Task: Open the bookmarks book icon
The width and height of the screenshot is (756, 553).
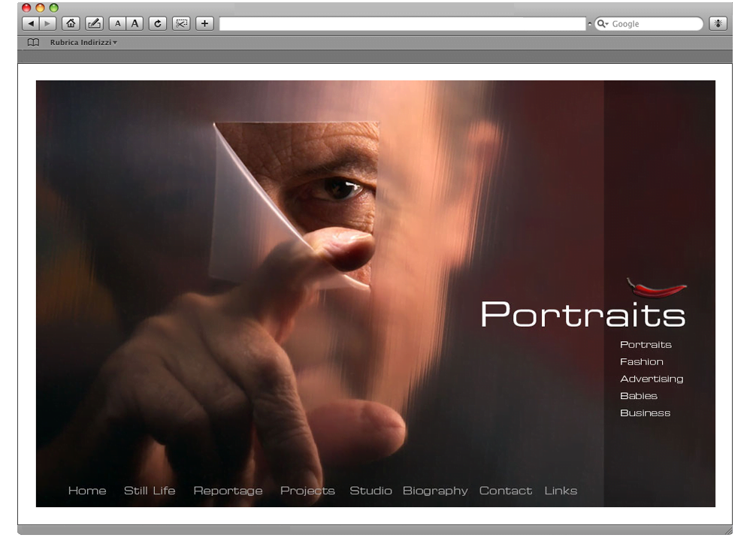Action: [33, 42]
